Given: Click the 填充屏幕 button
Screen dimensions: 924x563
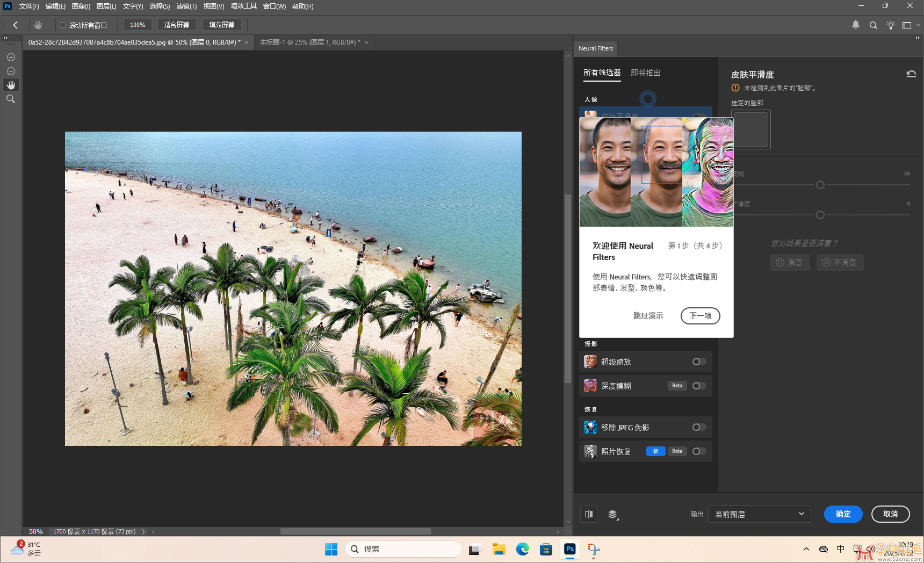Looking at the screenshot, I should pyautogui.click(x=222, y=25).
